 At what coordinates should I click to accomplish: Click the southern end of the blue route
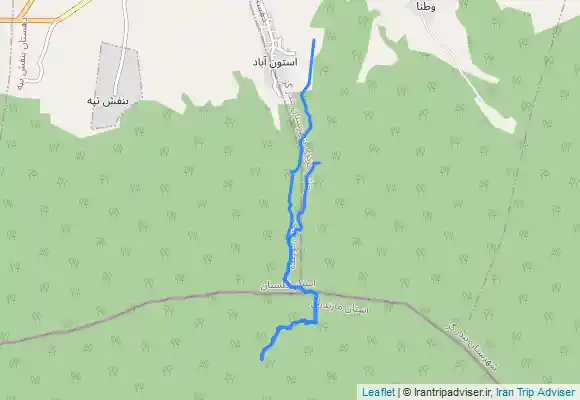pyautogui.click(x=262, y=359)
